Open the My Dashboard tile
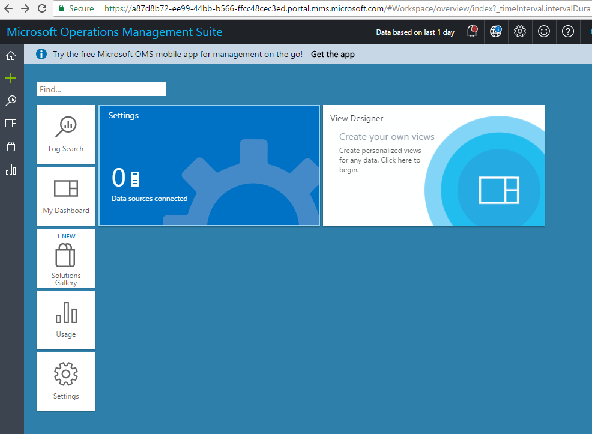The height and width of the screenshot is (434, 592). pyautogui.click(x=66, y=196)
